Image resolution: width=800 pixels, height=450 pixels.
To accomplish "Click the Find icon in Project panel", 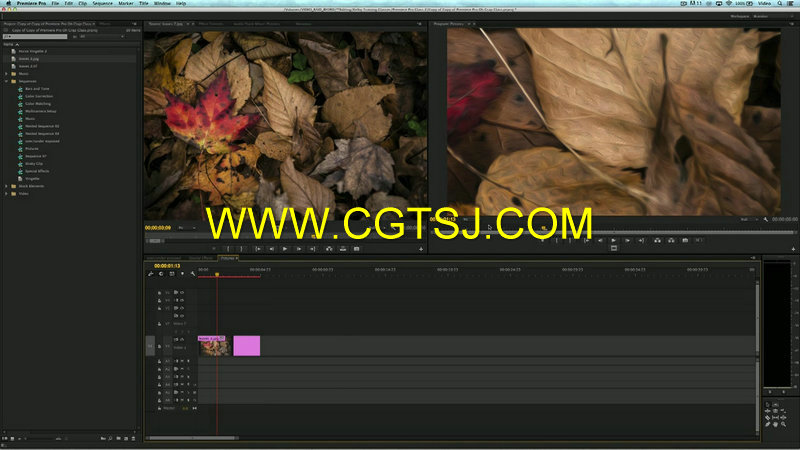I will tap(110, 438).
